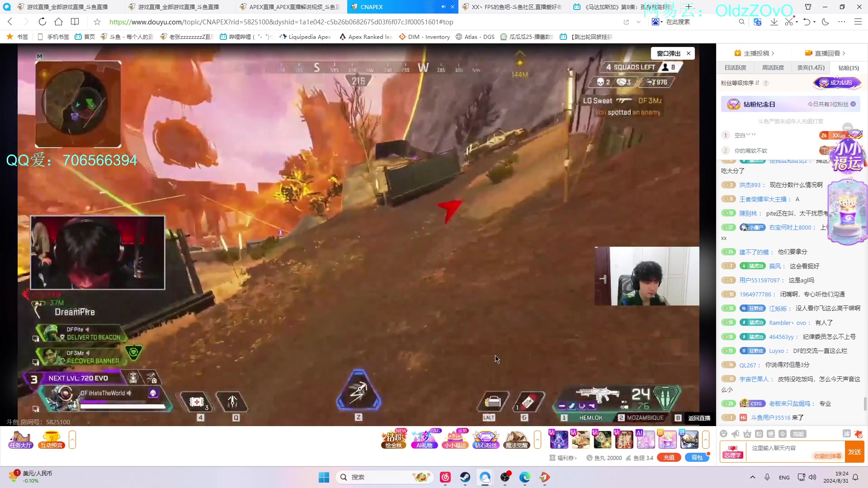The width and height of the screenshot is (868, 488).
Task: Select the 日活跃度 tab
Action: pyautogui.click(x=735, y=68)
